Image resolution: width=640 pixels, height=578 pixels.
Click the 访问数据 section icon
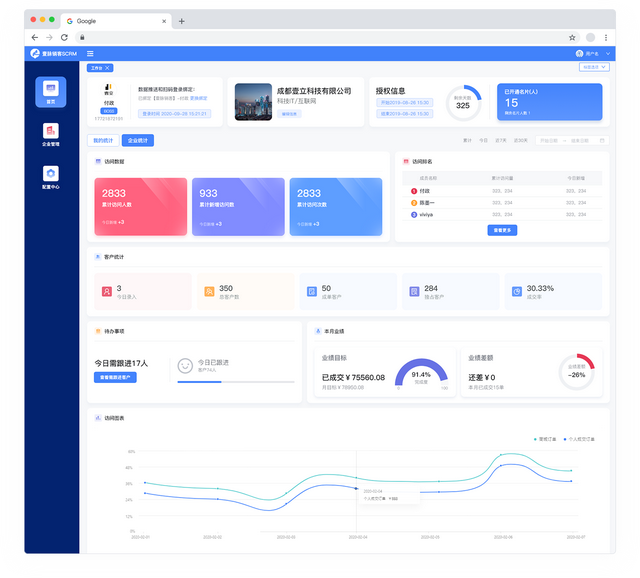pos(98,161)
